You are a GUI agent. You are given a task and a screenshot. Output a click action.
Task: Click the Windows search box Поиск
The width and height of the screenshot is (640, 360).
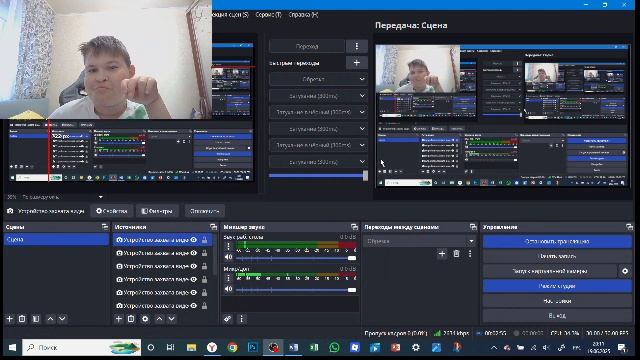pos(82,347)
